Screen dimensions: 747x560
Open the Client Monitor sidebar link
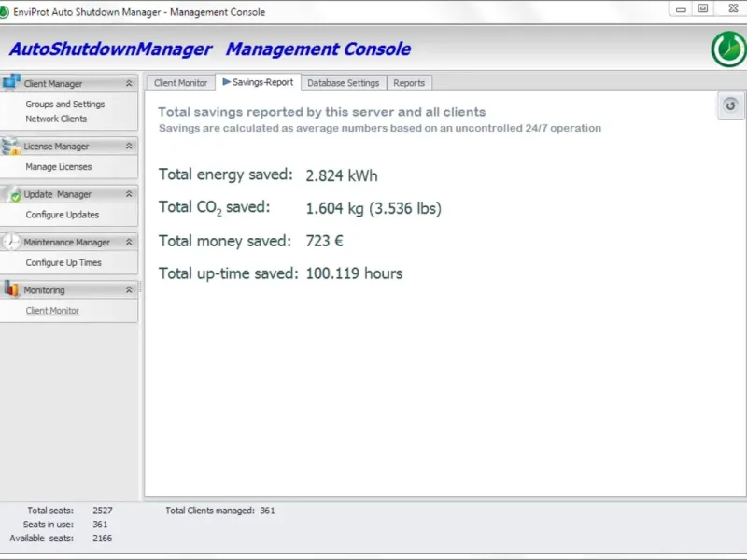point(52,311)
